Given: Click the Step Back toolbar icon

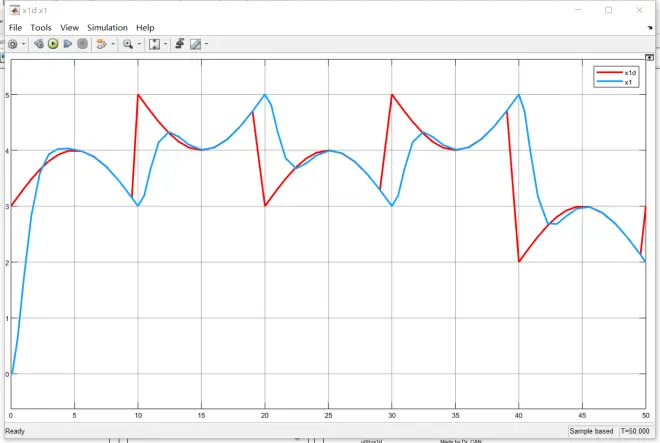Looking at the screenshot, I should pyautogui.click(x=38, y=44).
